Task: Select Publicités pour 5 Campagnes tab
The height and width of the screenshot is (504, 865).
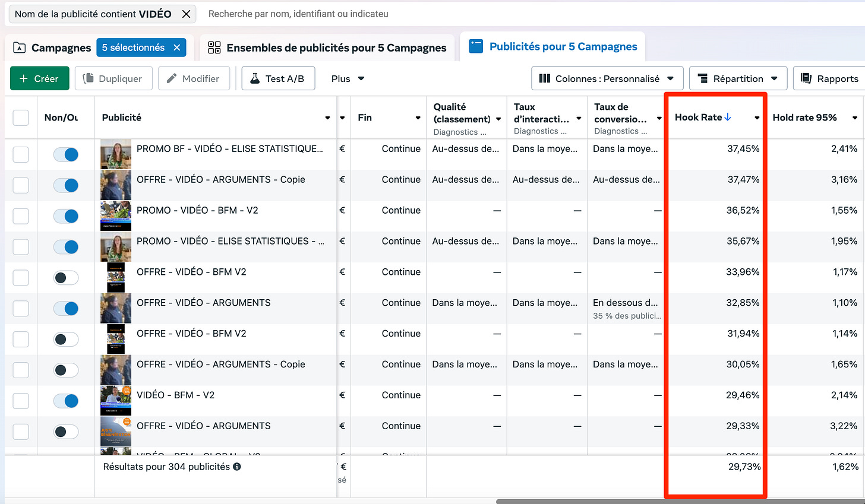Action: (553, 46)
